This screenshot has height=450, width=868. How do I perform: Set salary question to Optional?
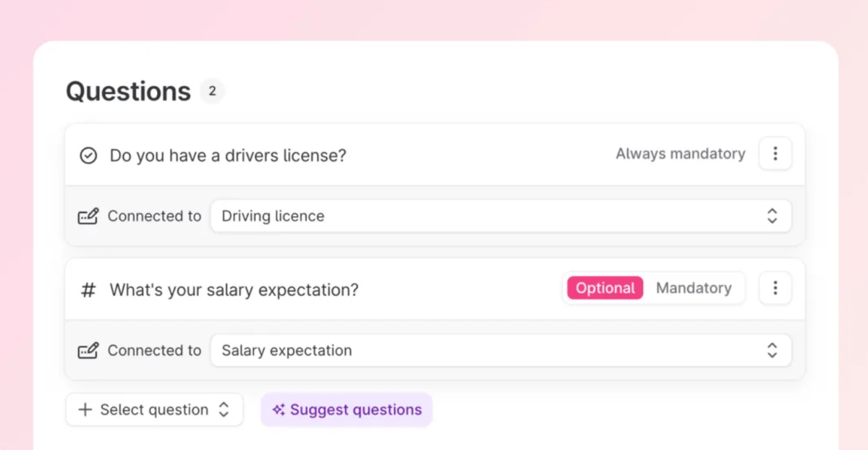point(605,289)
